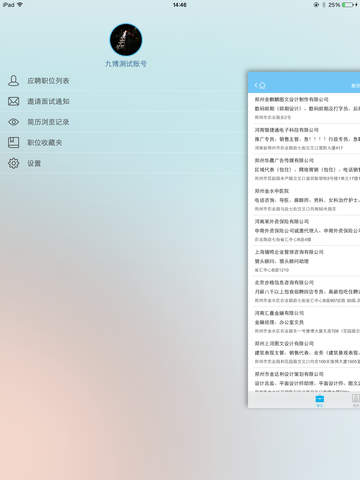Open the 设计策划有限公司 listing at bottom
This screenshot has width=360, height=480.
point(304,380)
